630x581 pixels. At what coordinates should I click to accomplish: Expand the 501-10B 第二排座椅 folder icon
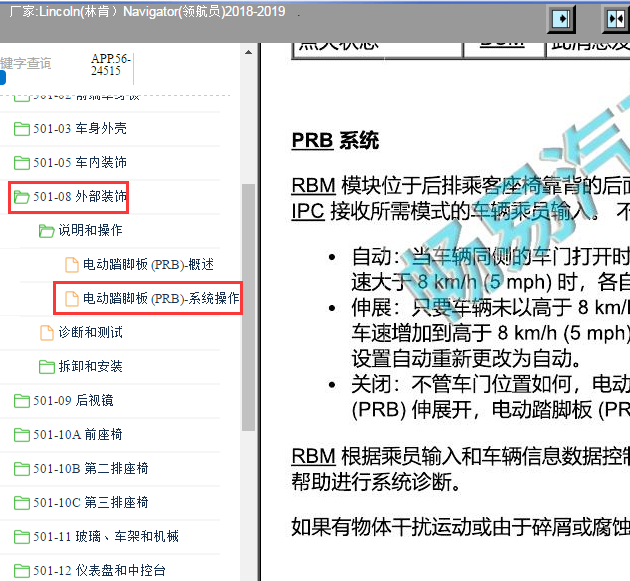(x=22, y=469)
